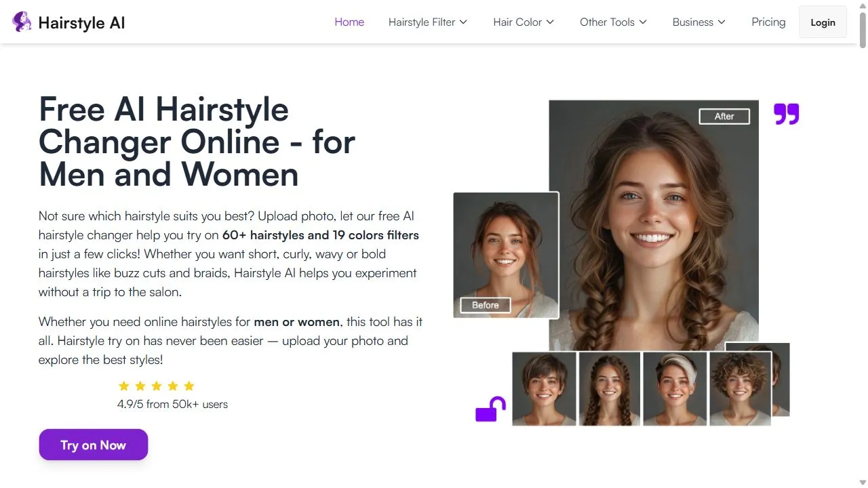Expand the Hair Color dropdown
The height and width of the screenshot is (488, 868).
click(524, 22)
